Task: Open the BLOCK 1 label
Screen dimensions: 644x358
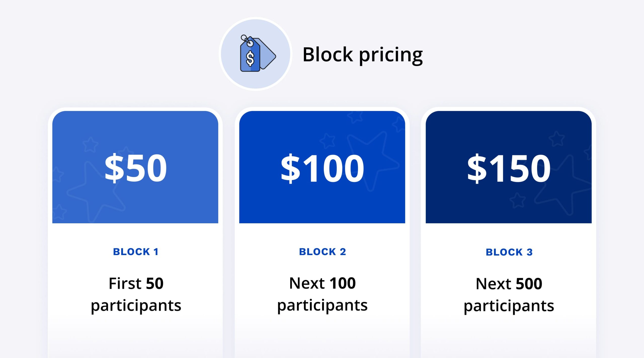Action: click(136, 252)
